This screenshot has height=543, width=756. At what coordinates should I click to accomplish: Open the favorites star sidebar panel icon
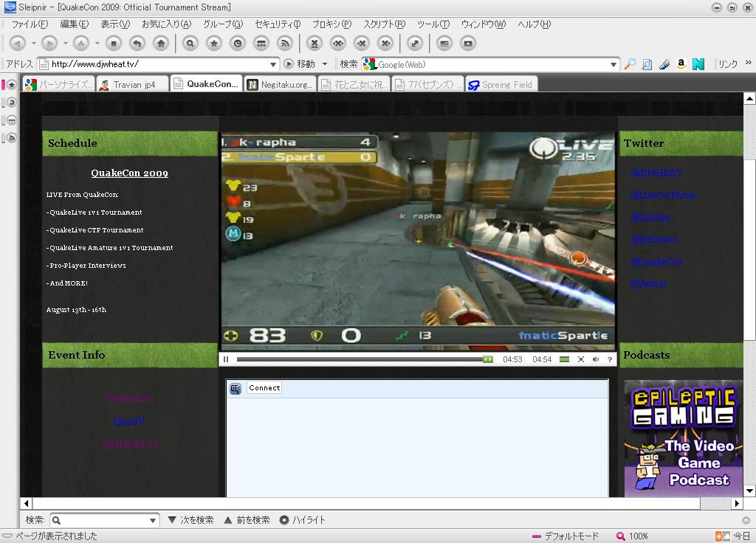tap(12, 85)
